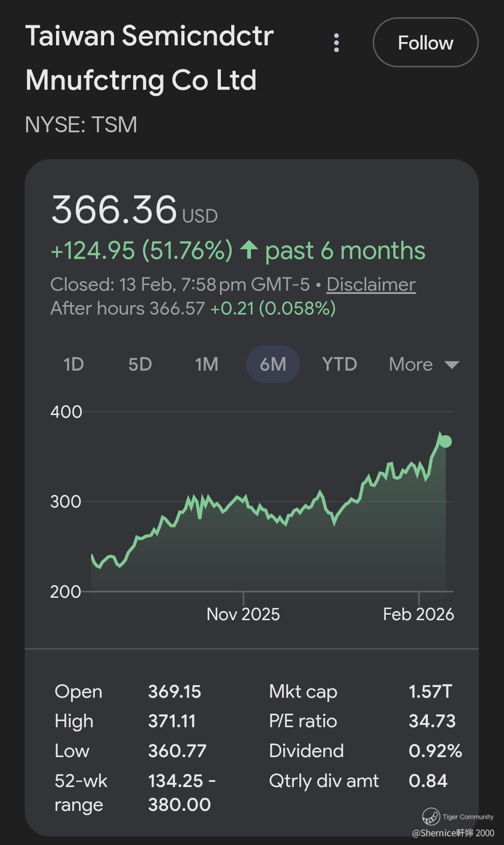Screen dimensions: 504x845
Task: Click the P/E ratio label
Action: [303, 721]
